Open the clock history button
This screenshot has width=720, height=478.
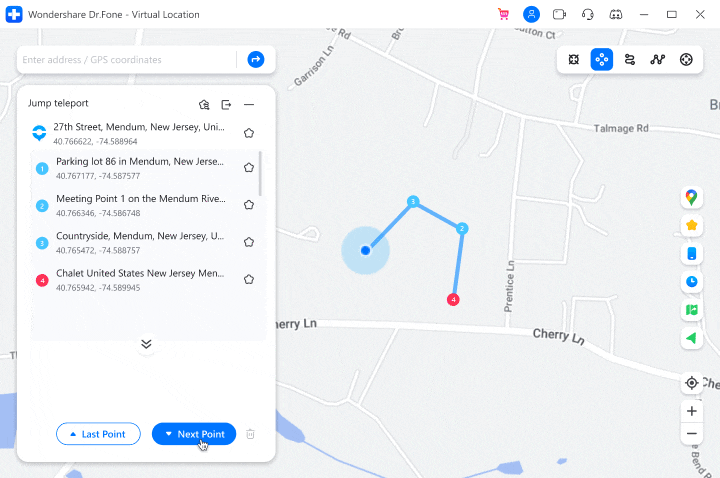pyautogui.click(x=692, y=281)
